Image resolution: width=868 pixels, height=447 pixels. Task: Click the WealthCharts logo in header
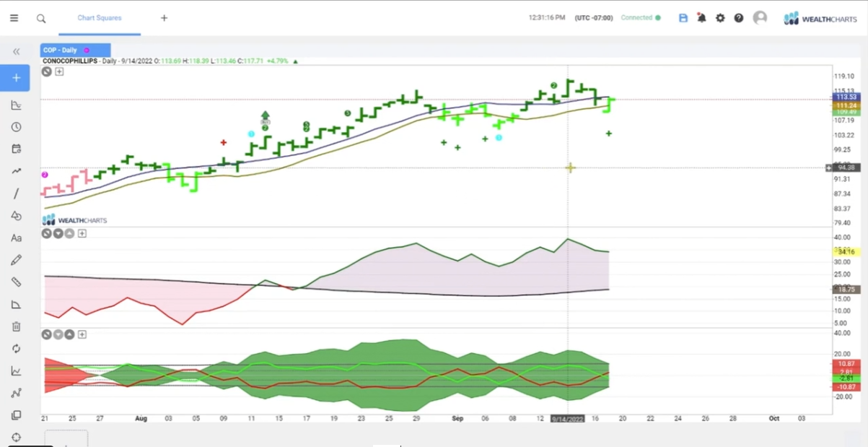[x=820, y=18]
